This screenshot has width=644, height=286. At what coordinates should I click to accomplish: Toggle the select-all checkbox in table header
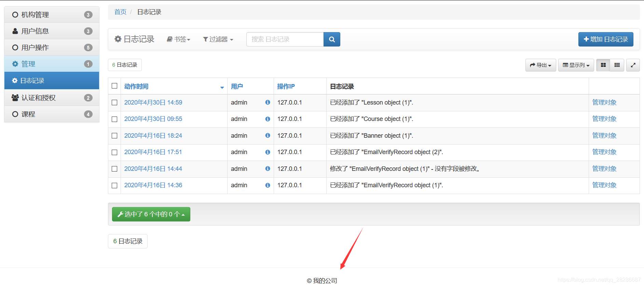pyautogui.click(x=114, y=86)
